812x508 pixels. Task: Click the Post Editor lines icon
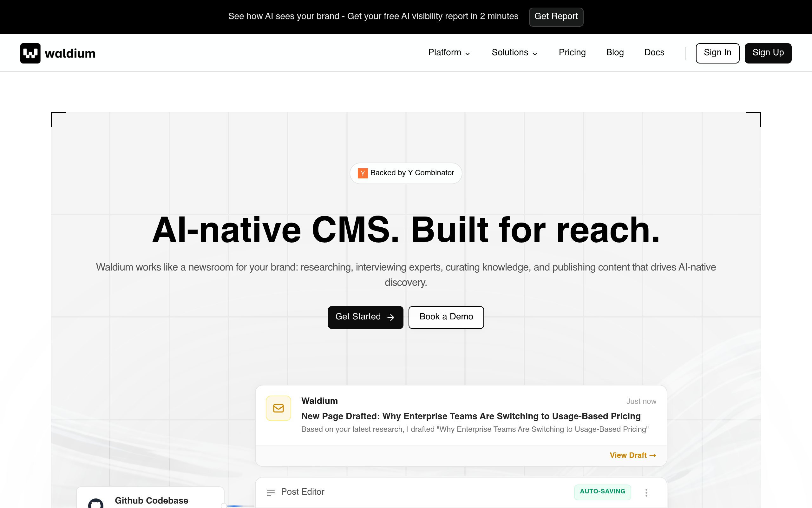click(x=271, y=492)
